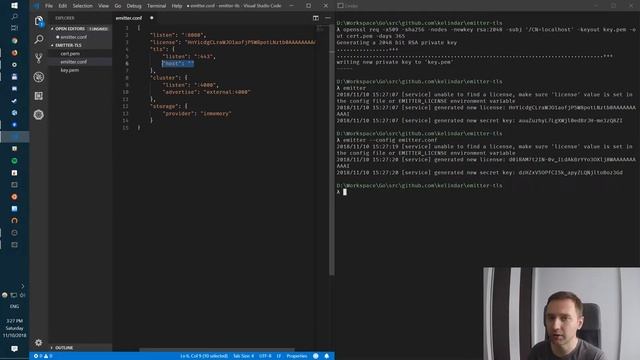Open the File menu
Screen dimensions: 640x360
click(49, 6)
